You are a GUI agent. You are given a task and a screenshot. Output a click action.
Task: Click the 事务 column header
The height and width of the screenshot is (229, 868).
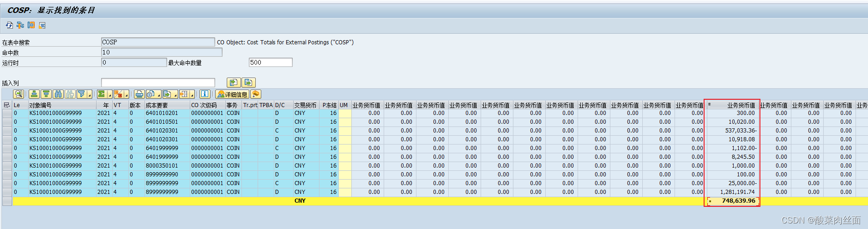coord(233,105)
